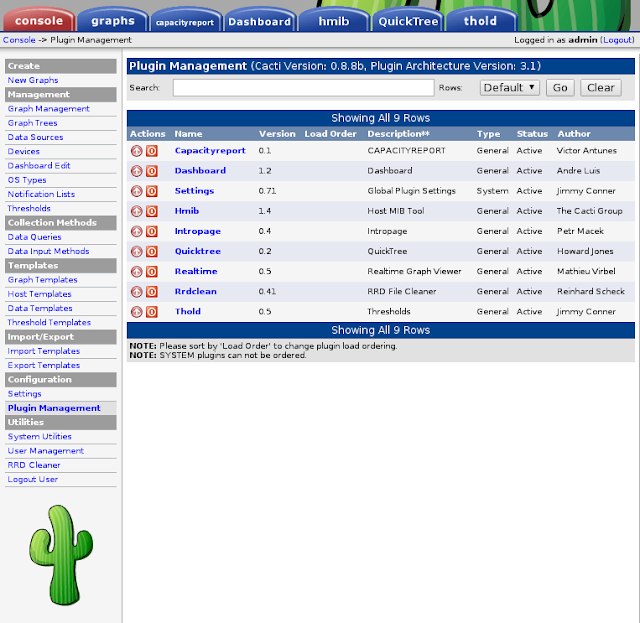This screenshot has width=640, height=623.
Task: Sort table by Name column header
Action: pyautogui.click(x=188, y=134)
